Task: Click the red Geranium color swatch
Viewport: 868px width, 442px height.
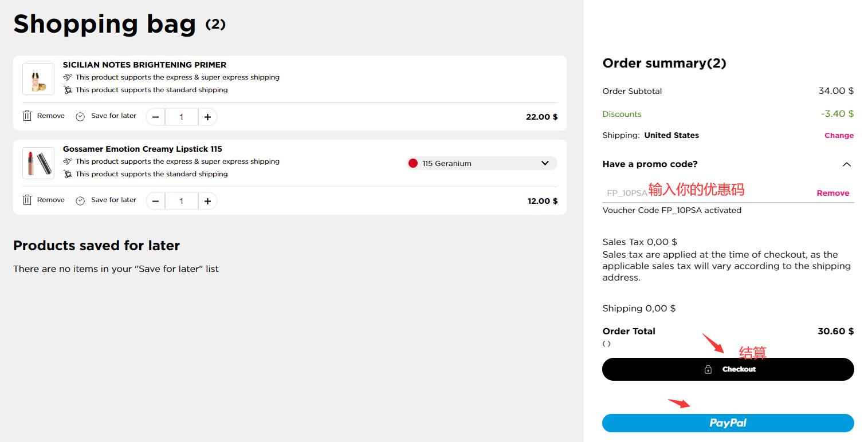Action: [413, 163]
